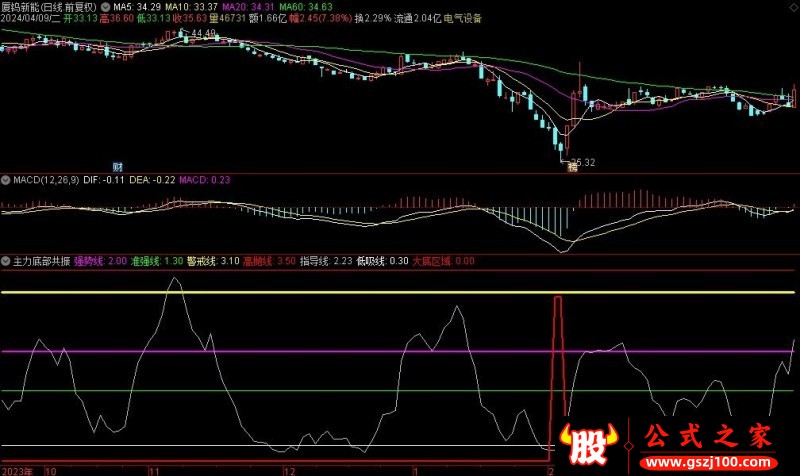This screenshot has height=476, width=800.
Task: Click the turnover rate 换2.29%
Action: pos(373,18)
